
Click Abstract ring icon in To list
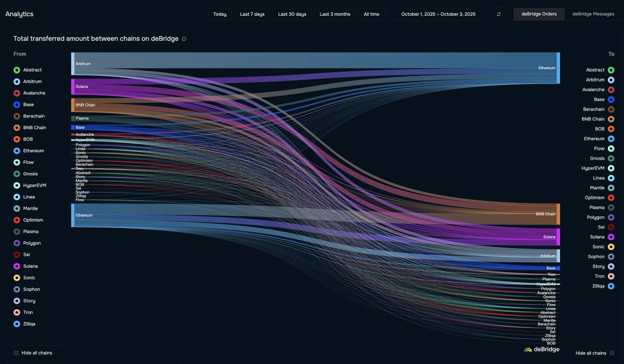611,70
